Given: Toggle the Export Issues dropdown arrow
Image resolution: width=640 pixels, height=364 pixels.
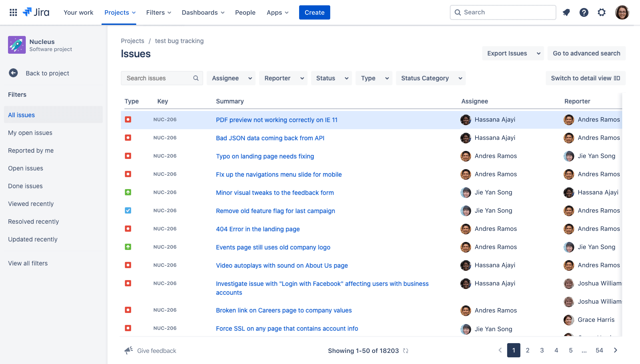Looking at the screenshot, I should tap(538, 53).
